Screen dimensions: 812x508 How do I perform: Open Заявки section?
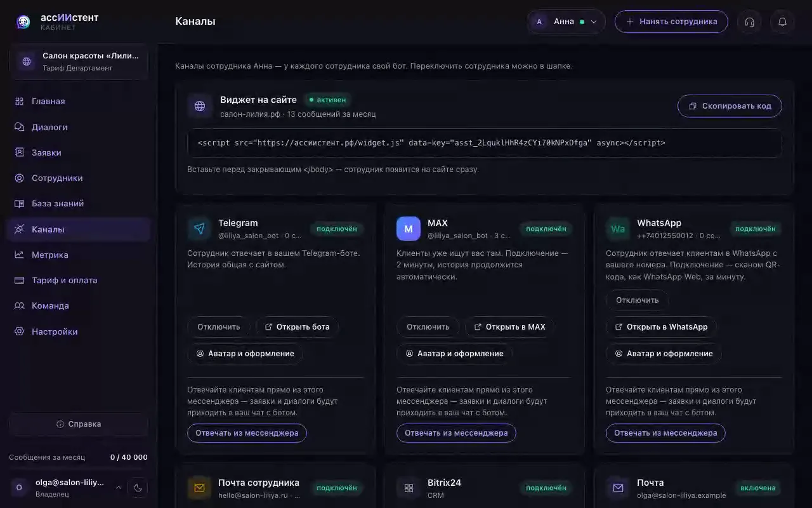(79, 152)
